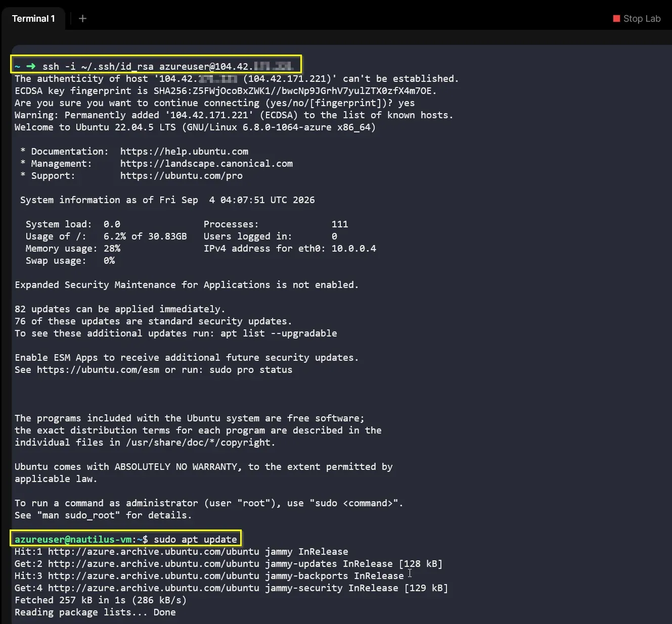Click the System information date line

pos(167,200)
